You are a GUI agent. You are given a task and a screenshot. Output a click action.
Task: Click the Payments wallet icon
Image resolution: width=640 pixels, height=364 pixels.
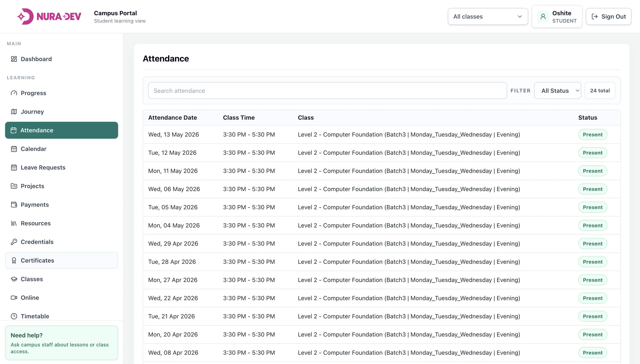(x=14, y=205)
